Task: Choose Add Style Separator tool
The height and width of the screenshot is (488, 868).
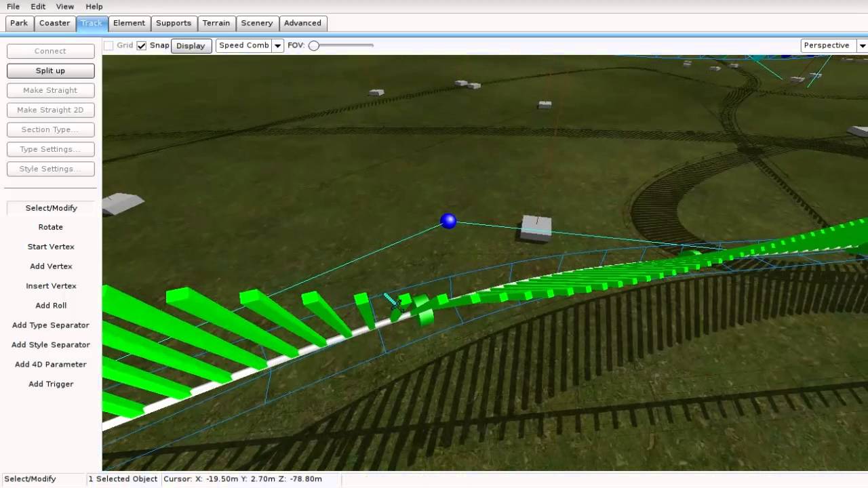Action: [x=51, y=345]
